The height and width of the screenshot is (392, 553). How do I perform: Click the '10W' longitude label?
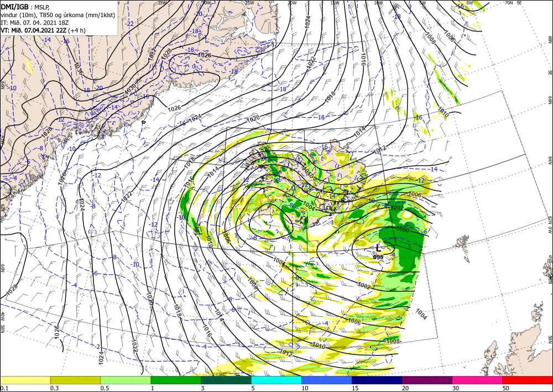[x=378, y=3]
